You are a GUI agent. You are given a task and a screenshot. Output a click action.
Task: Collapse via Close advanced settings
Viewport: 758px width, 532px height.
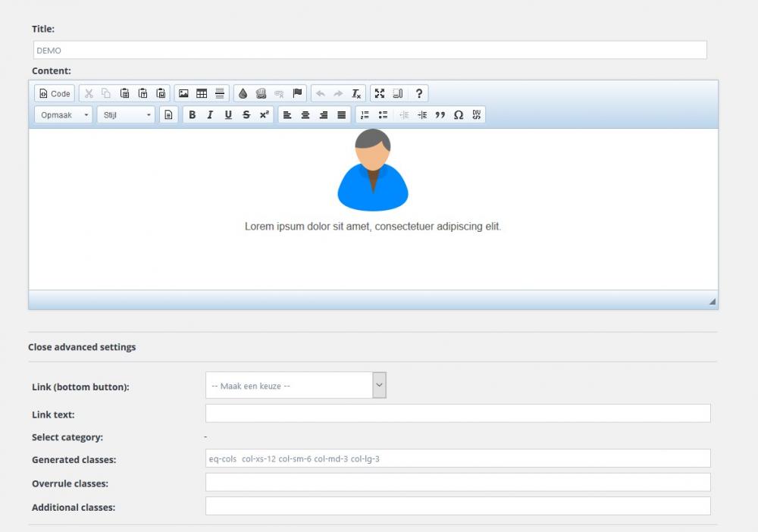pyautogui.click(x=82, y=347)
